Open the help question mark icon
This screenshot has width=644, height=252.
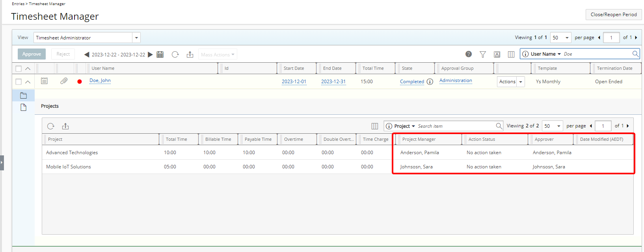pos(468,54)
